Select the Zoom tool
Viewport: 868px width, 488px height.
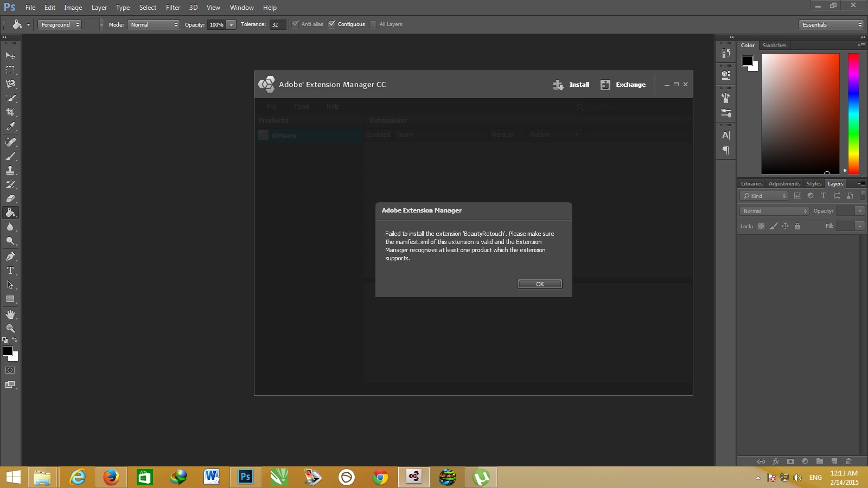click(x=10, y=329)
